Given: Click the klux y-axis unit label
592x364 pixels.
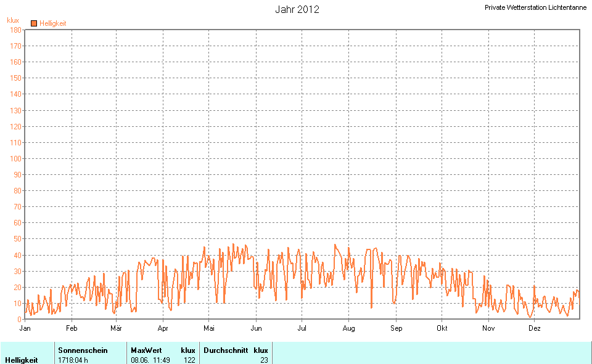Looking at the screenshot, I should [13, 20].
